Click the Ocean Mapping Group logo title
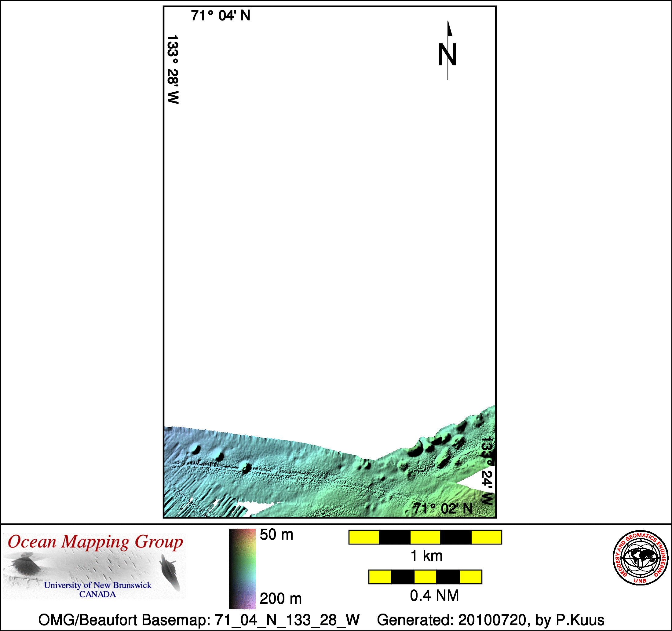The image size is (672, 631). pos(95,542)
